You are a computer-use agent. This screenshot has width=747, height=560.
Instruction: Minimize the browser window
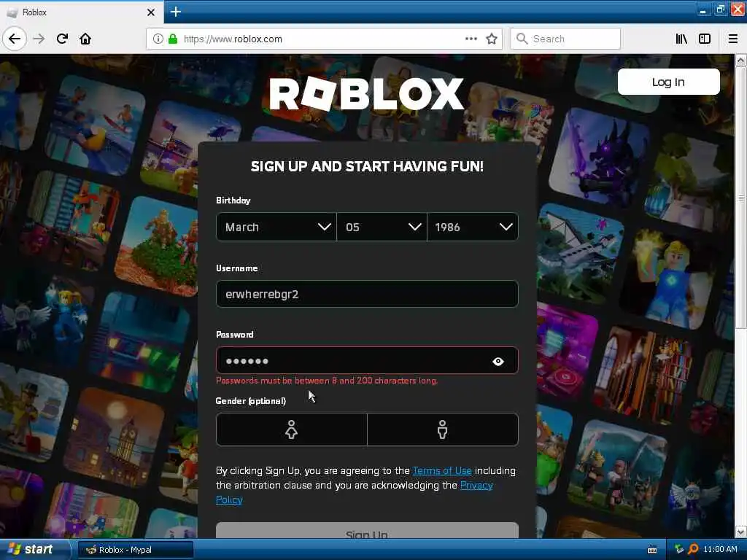(703, 10)
